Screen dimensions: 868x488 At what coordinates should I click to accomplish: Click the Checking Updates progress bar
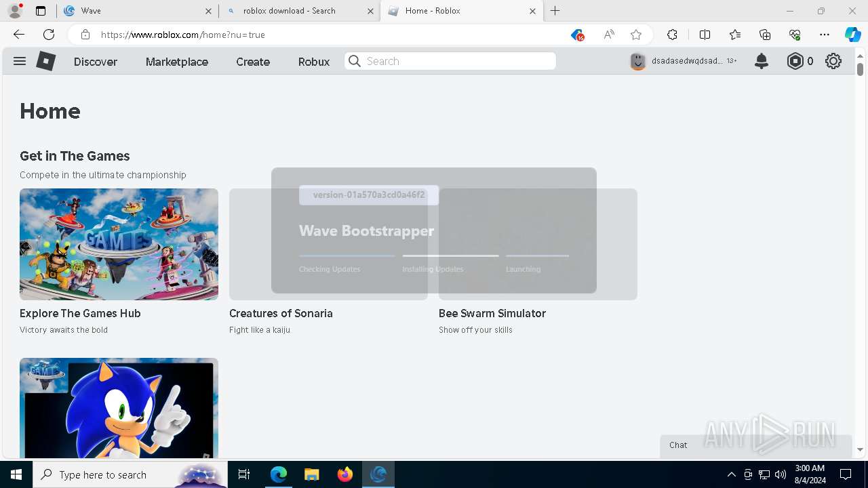pos(347,256)
